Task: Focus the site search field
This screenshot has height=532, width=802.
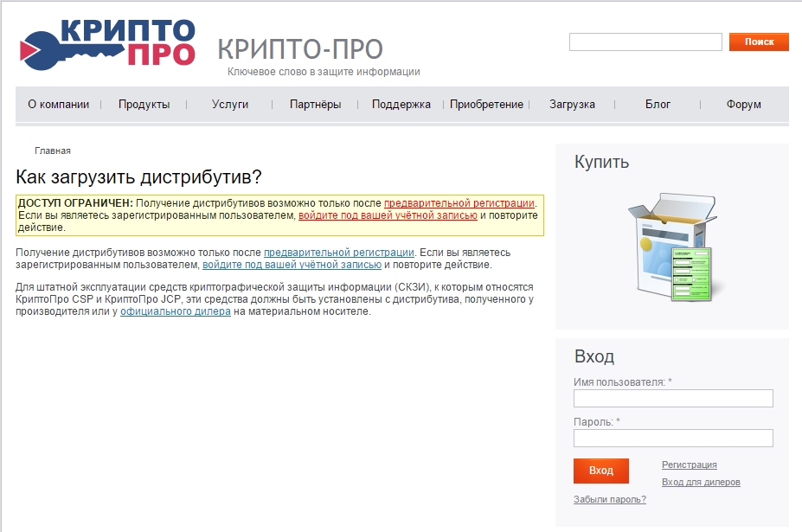Action: coord(645,42)
